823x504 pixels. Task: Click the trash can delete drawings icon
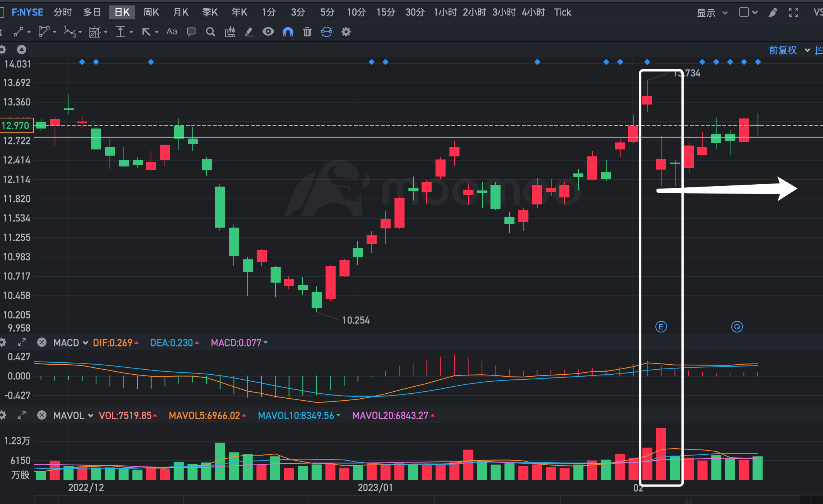click(307, 32)
